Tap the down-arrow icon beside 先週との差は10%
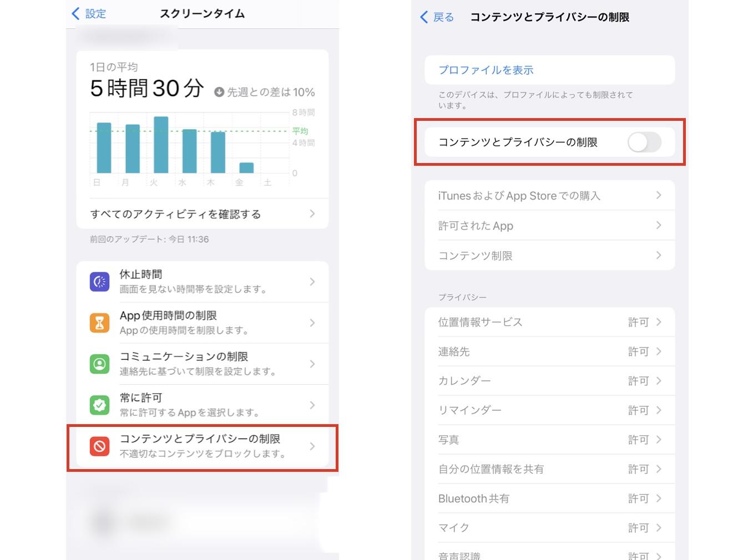Screen dimensions: 748x560 [219, 92]
